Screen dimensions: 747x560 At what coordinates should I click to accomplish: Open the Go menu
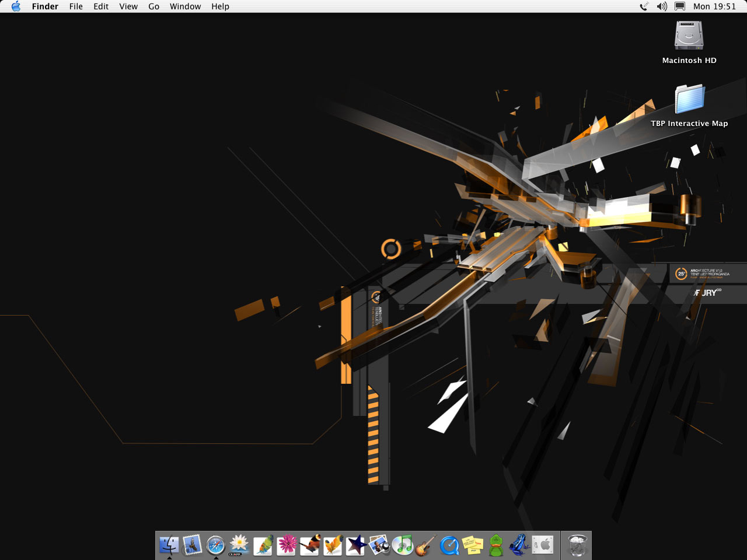click(x=154, y=6)
